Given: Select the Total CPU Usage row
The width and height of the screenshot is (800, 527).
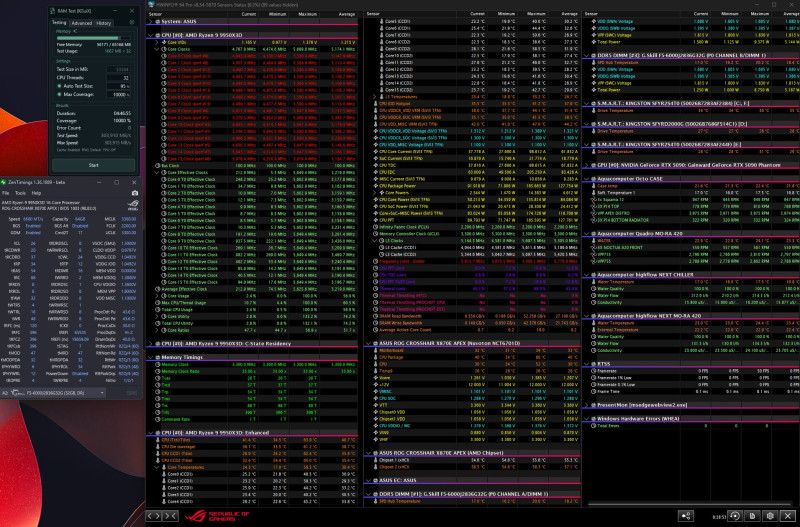Looking at the screenshot, I should (x=254, y=310).
